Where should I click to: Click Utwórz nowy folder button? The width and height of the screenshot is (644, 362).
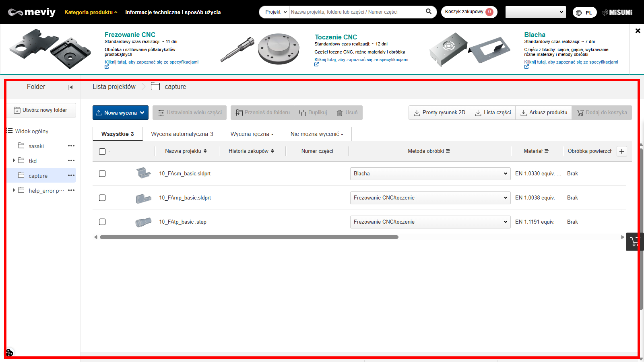[41, 110]
